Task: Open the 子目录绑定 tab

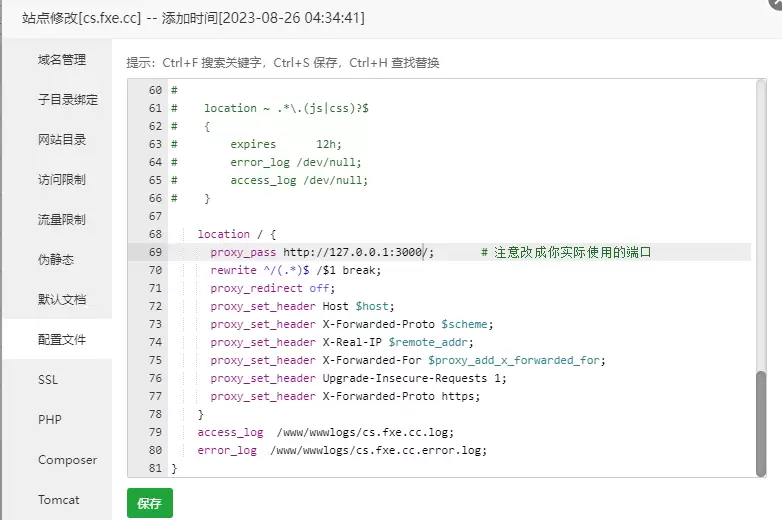Action: [67, 100]
